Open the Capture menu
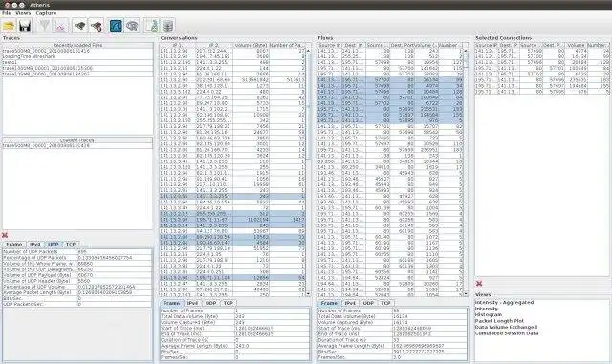612x364 pixels. (x=46, y=13)
